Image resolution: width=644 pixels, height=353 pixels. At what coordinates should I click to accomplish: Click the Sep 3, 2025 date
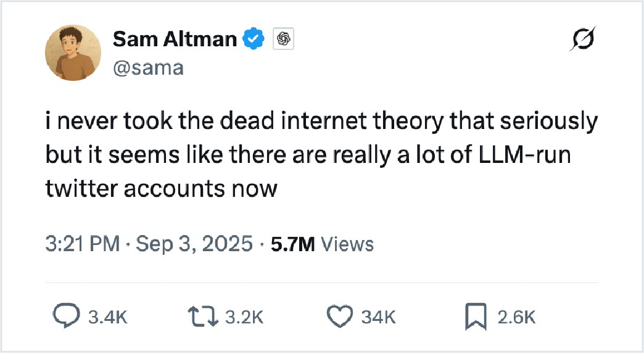[194, 244]
